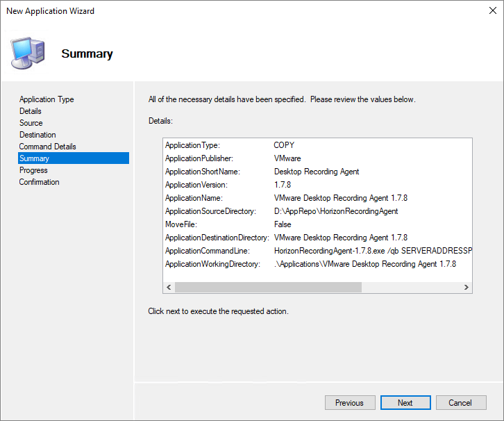This screenshot has height=421, width=504.
Task: Click the horizontal scrollbar thumb
Action: 268,288
